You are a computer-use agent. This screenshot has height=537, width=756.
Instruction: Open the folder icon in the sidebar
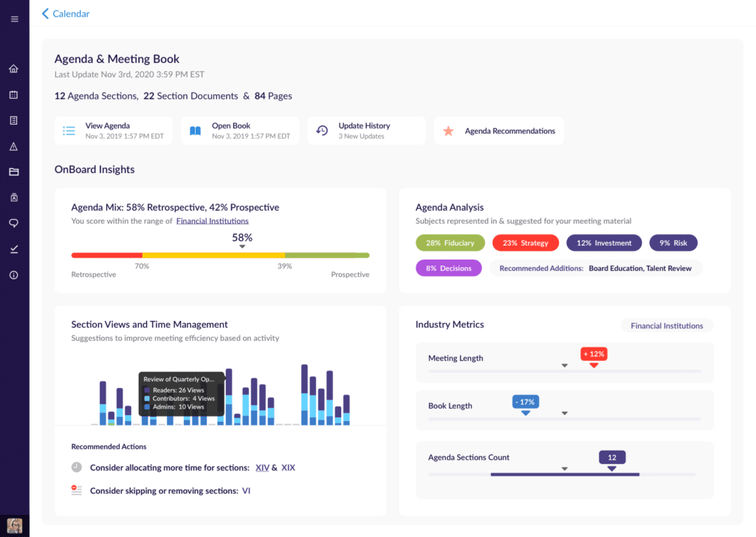pyautogui.click(x=13, y=171)
